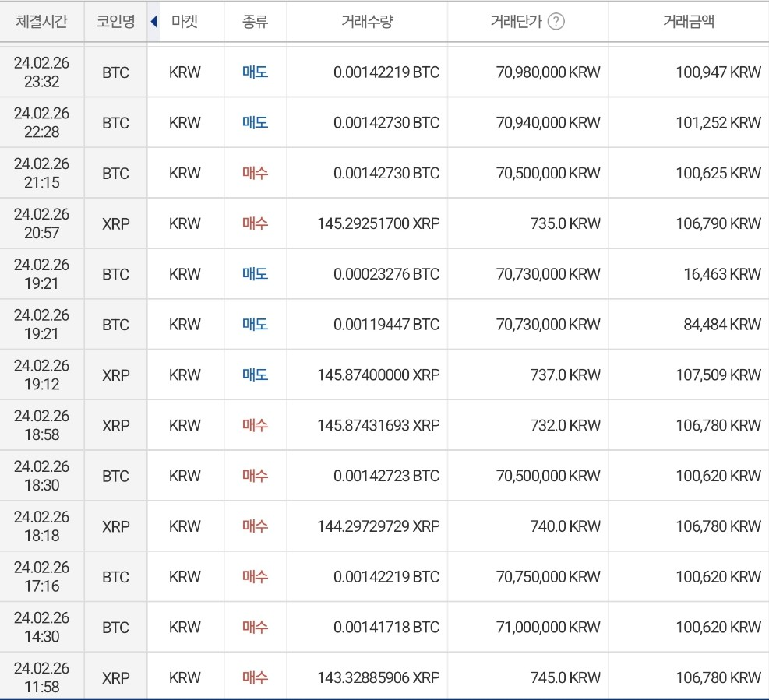Click the 735.0 KRW unit price

566,223
